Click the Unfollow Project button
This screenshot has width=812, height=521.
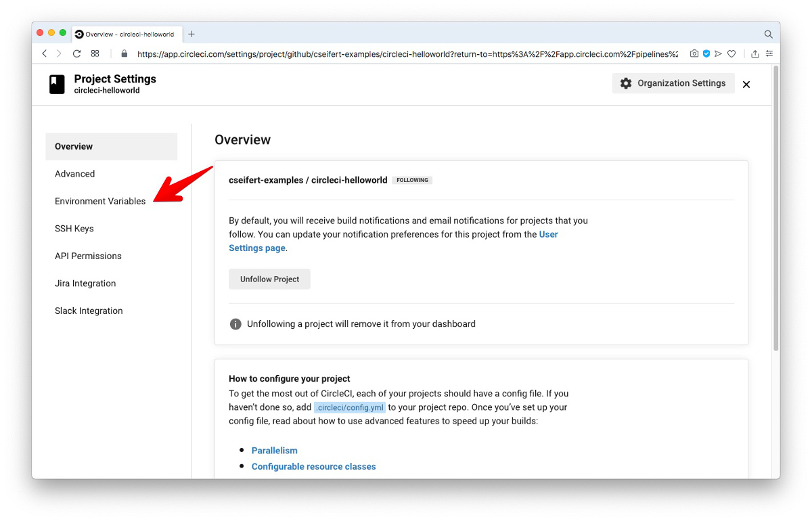coord(269,279)
